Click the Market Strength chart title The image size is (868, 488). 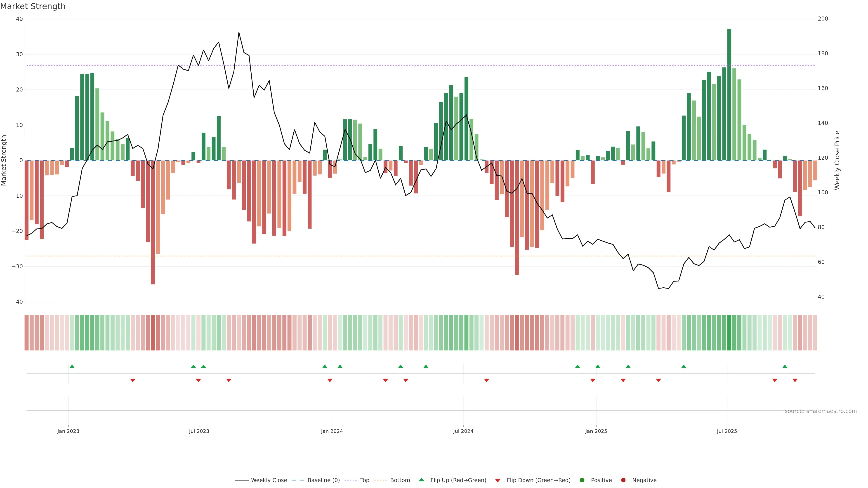(33, 6)
